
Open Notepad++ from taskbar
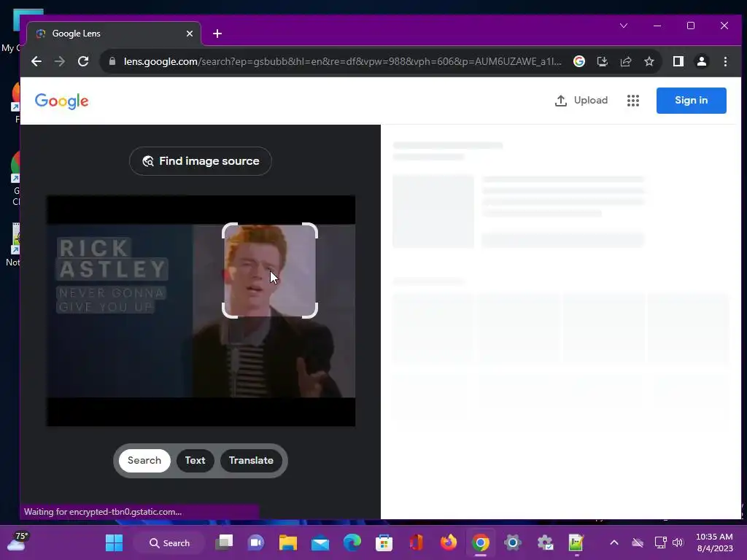[576, 542]
